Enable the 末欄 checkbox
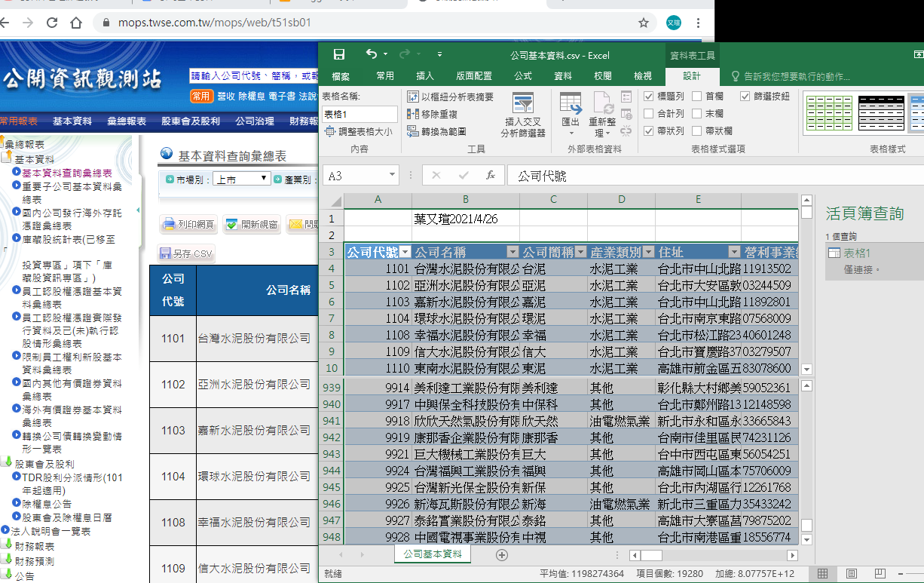Image resolution: width=924 pixels, height=583 pixels. (x=696, y=114)
